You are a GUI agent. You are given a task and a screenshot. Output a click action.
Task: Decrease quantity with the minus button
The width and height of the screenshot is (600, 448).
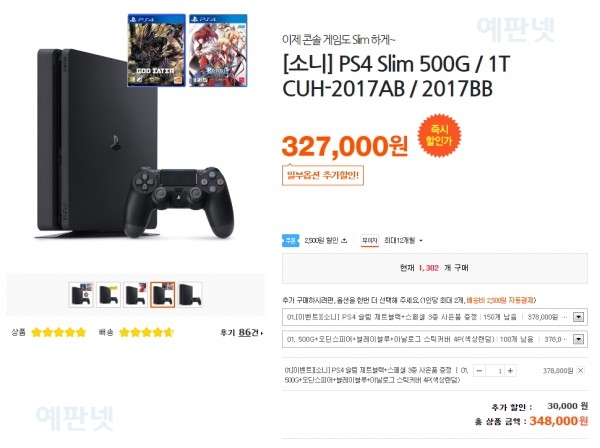(x=479, y=370)
